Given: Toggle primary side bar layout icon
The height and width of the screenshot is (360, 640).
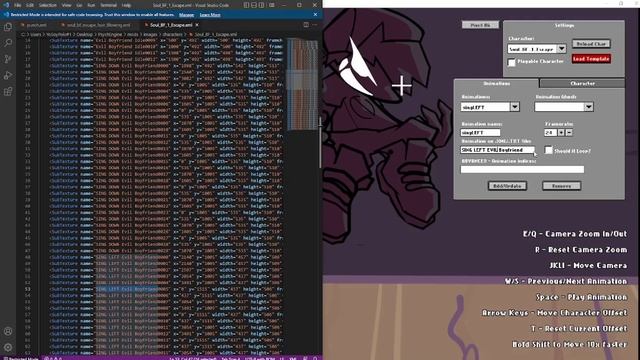Looking at the screenshot, I should (x=246, y=5).
